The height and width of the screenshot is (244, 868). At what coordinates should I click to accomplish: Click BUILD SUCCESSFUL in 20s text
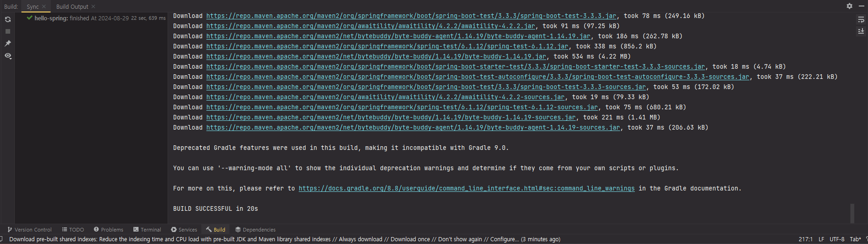point(216,208)
